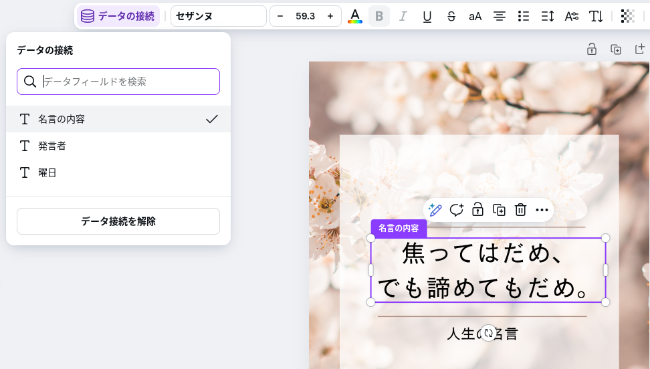650x369 pixels.
Task: Toggle italic formatting
Action: point(403,16)
